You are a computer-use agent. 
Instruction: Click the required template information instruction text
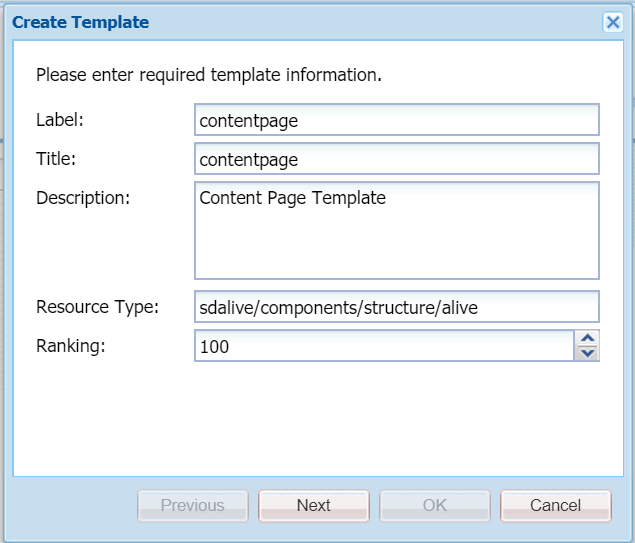tap(209, 75)
